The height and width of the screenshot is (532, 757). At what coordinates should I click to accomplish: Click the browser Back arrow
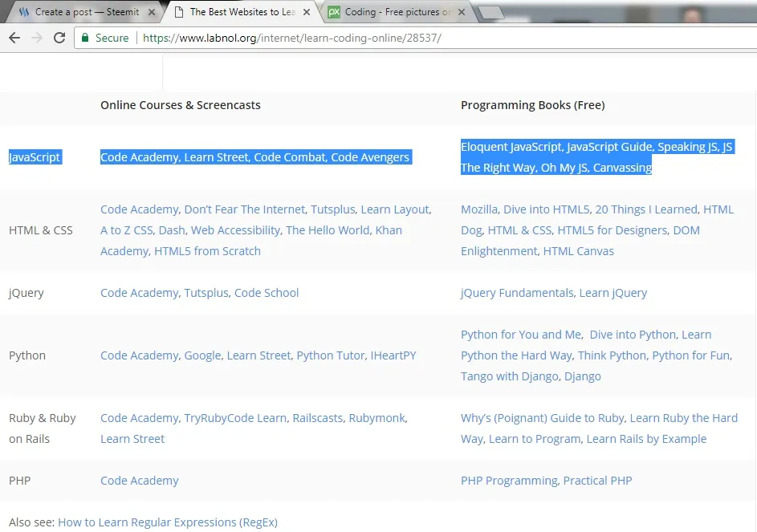pyautogui.click(x=14, y=38)
